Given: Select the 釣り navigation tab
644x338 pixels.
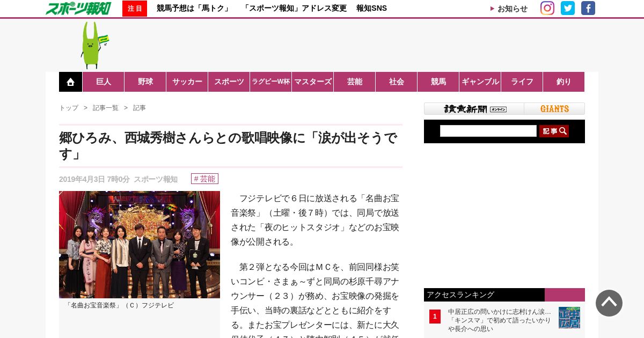Looking at the screenshot, I should (564, 82).
